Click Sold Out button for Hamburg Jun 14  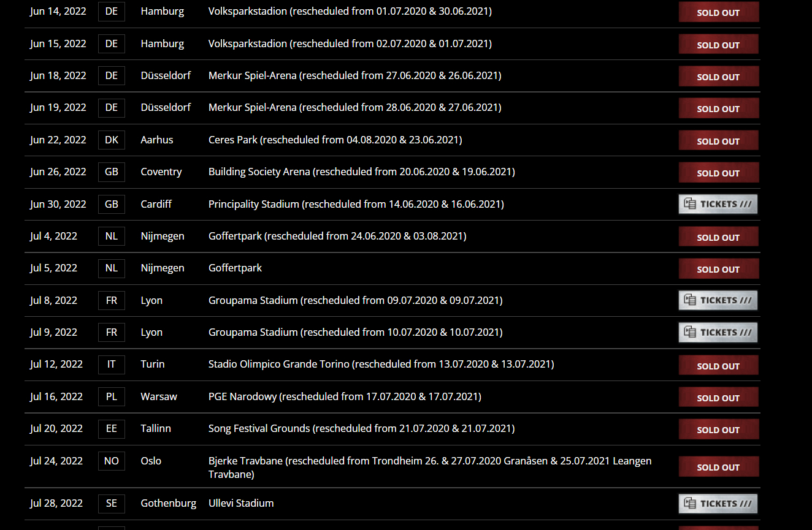[x=718, y=12]
